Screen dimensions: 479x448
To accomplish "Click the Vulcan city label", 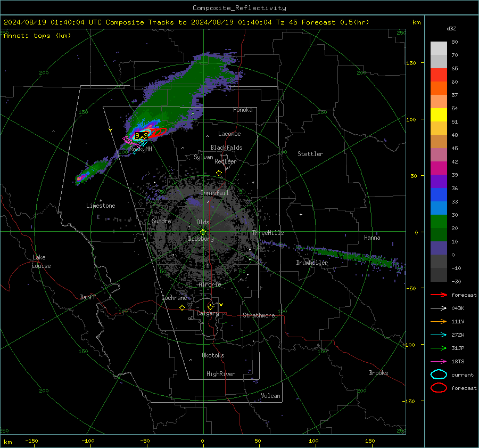I will (270, 396).
